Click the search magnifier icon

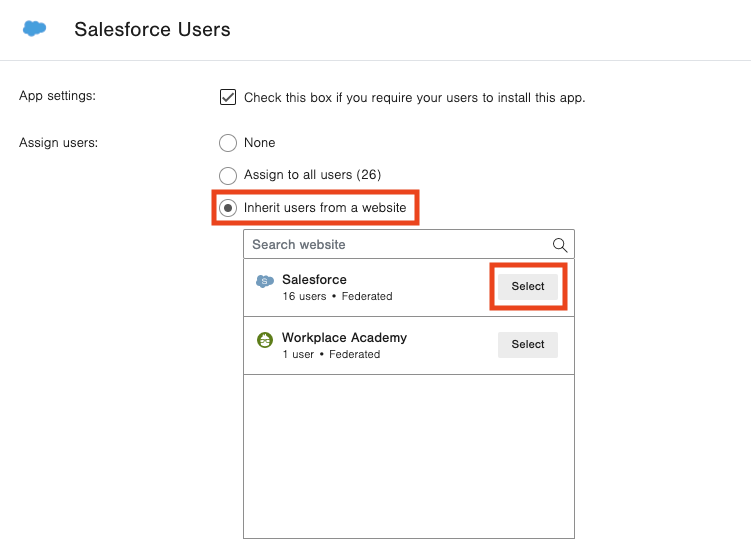pos(559,245)
